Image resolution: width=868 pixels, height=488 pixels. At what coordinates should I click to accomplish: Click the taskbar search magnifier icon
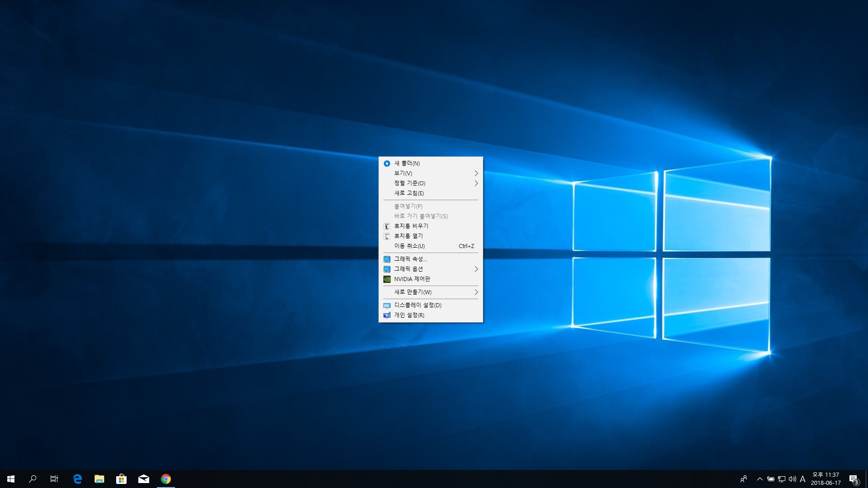coord(33,479)
